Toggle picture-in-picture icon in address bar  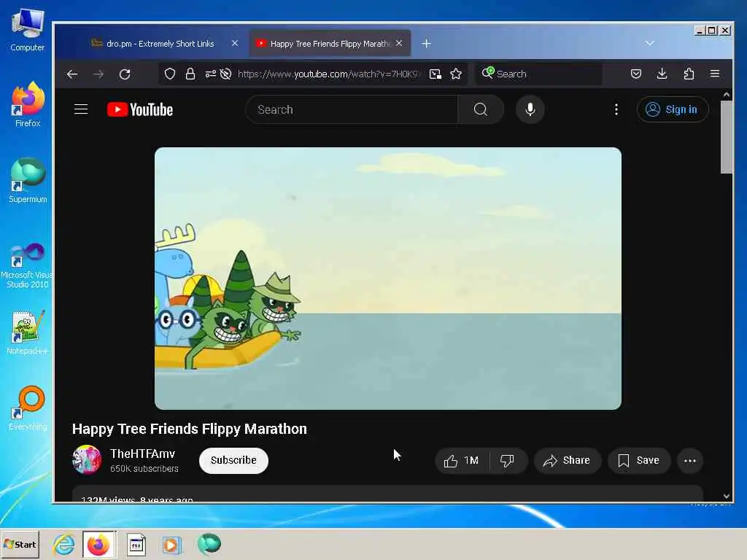(x=435, y=74)
